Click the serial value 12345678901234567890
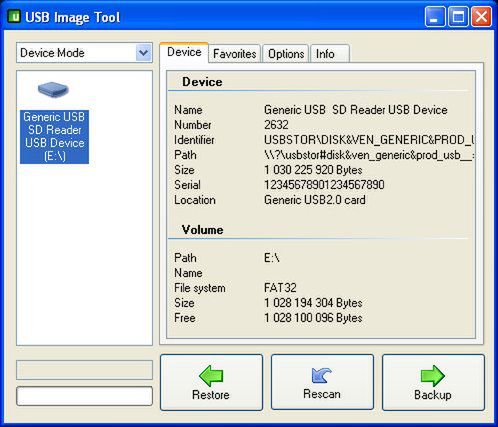The height and width of the screenshot is (427, 498). click(324, 185)
